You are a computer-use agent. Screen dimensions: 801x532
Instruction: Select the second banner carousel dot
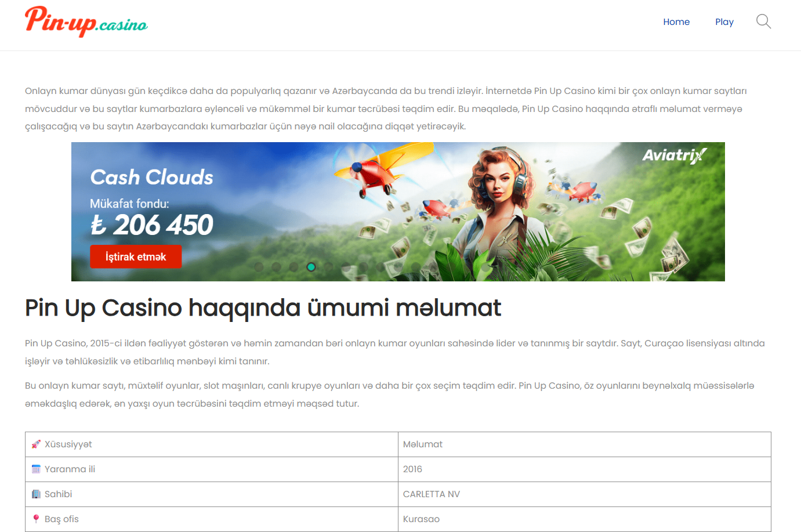point(276,267)
